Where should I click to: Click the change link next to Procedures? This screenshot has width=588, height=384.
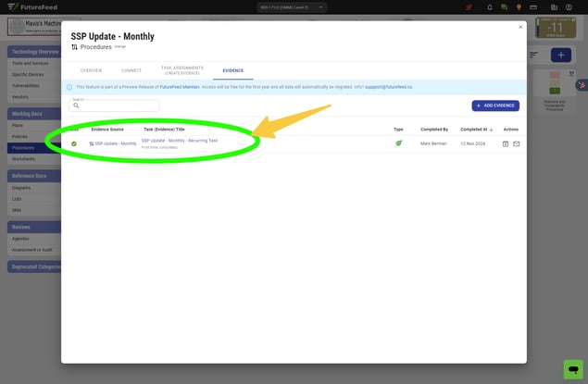point(119,45)
